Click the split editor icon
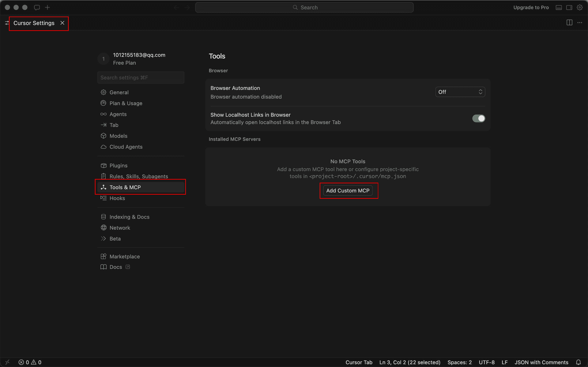 [569, 23]
